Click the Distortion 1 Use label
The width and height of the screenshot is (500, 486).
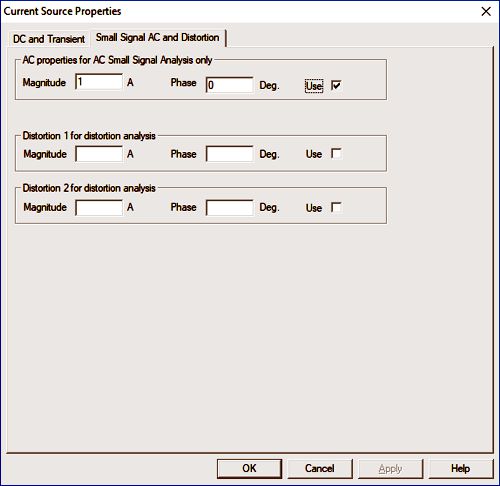click(314, 154)
